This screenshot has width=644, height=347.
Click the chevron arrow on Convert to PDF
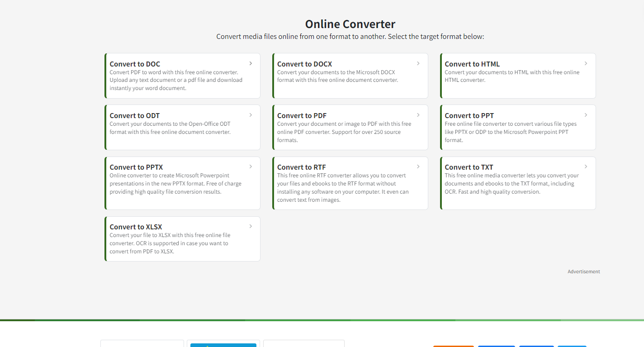click(418, 115)
